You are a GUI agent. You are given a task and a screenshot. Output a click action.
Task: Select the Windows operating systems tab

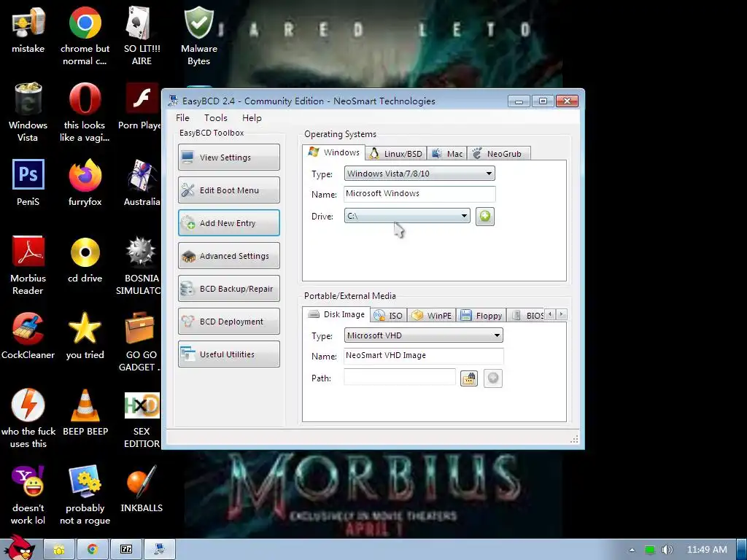[334, 152]
